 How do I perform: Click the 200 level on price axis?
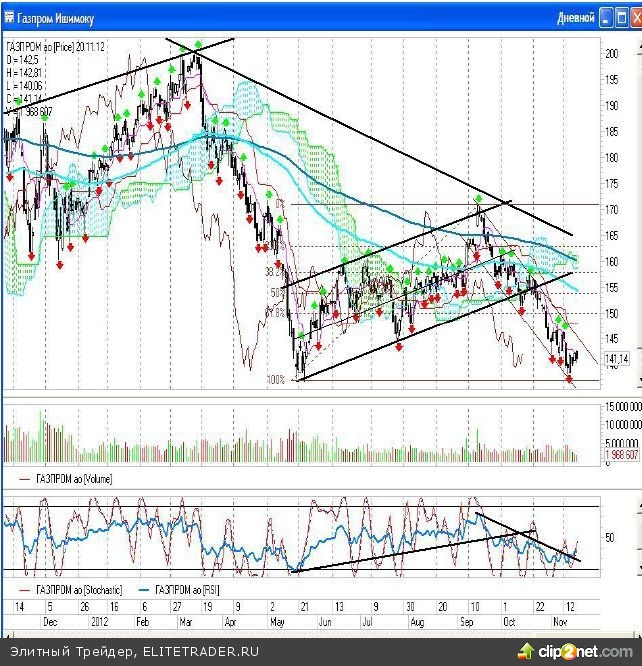[610, 54]
